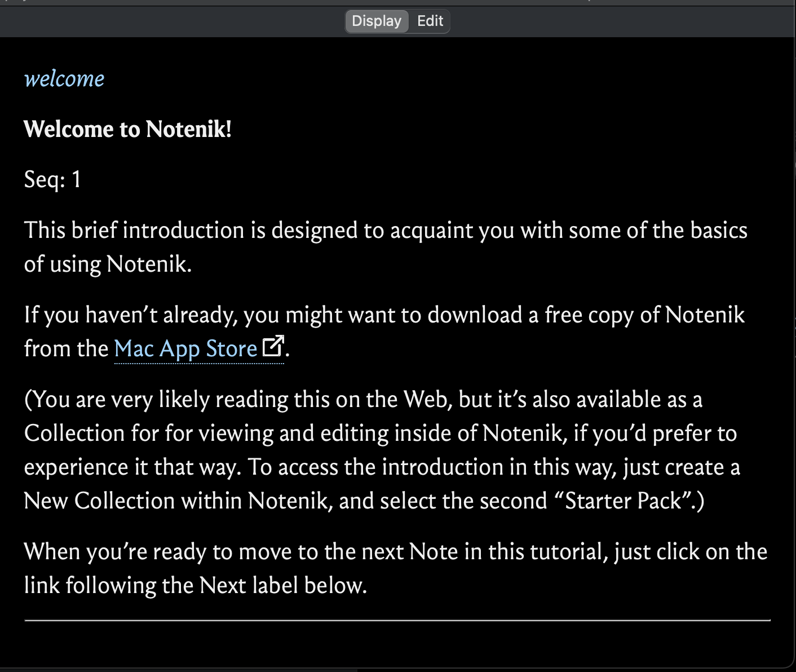Viewport: 796px width, 672px height.
Task: Click the paragraph starting "This brief introduction"
Action: pos(386,231)
